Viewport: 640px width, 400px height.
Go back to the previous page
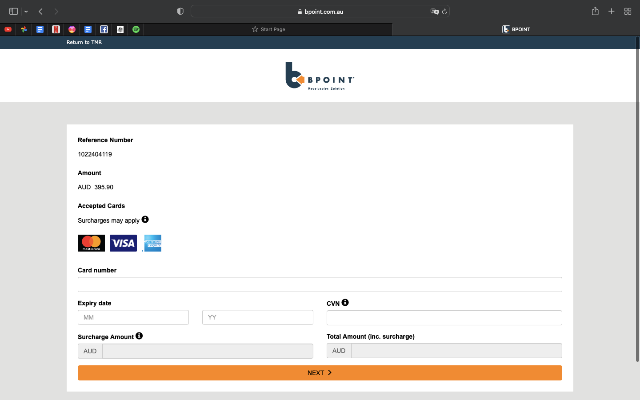pyautogui.click(x=40, y=11)
